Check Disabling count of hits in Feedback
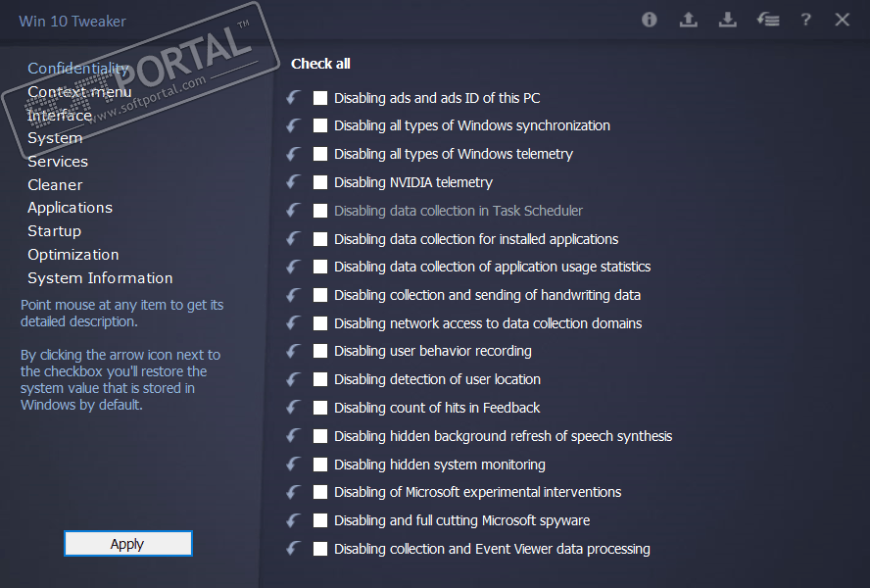 320,408
